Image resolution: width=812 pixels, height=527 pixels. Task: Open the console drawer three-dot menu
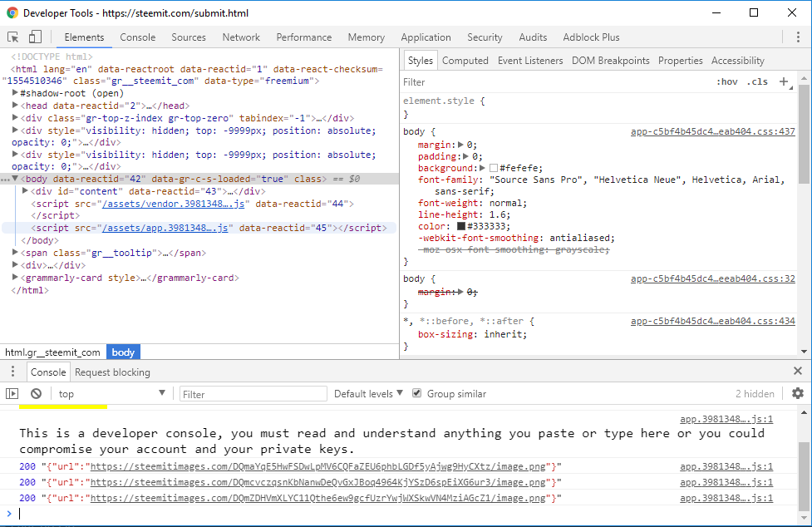pos(13,372)
